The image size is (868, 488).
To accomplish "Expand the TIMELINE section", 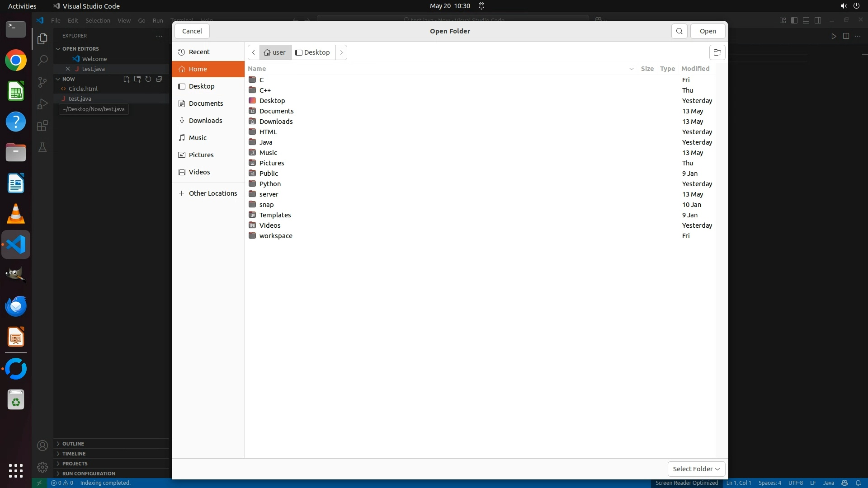I will (x=74, y=454).
